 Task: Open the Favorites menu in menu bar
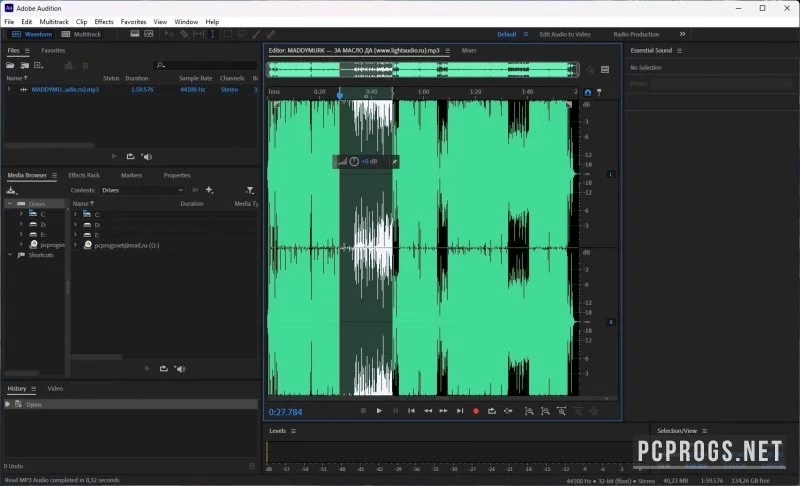[x=134, y=22]
